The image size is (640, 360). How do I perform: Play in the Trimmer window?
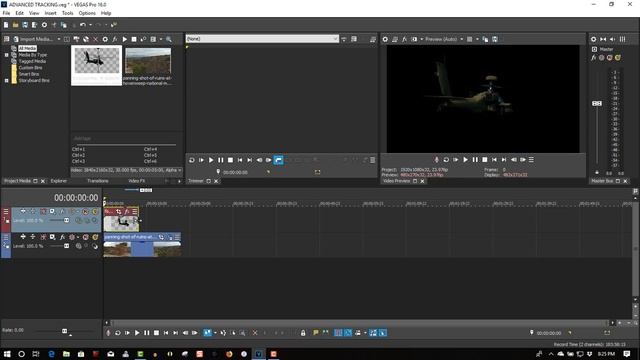(211, 160)
